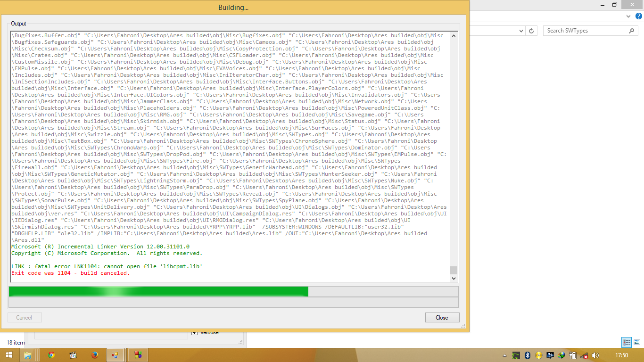
Task: Click the Bluetooth tray icon
Action: pos(528,355)
